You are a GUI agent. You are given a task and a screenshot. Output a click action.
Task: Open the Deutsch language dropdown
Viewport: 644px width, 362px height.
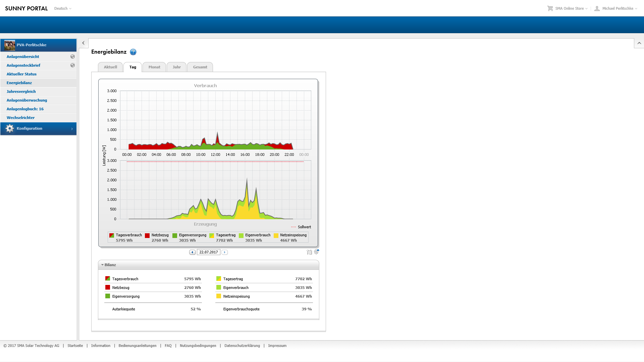pyautogui.click(x=63, y=8)
